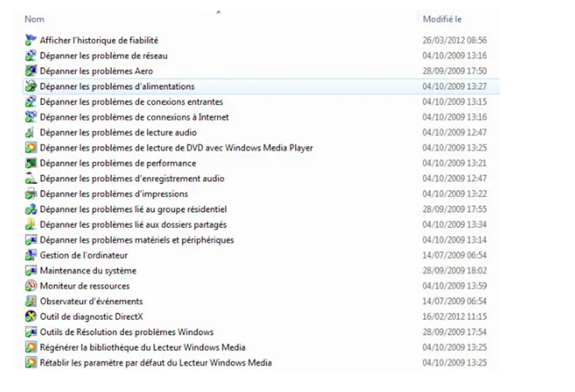Click the lié au groupe résidentiel entry name

(133, 210)
